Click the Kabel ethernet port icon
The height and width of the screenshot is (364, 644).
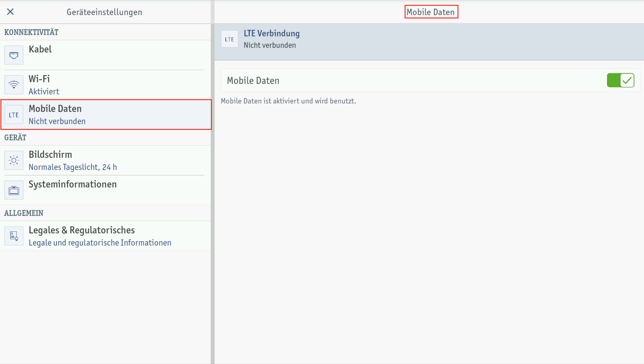click(14, 55)
